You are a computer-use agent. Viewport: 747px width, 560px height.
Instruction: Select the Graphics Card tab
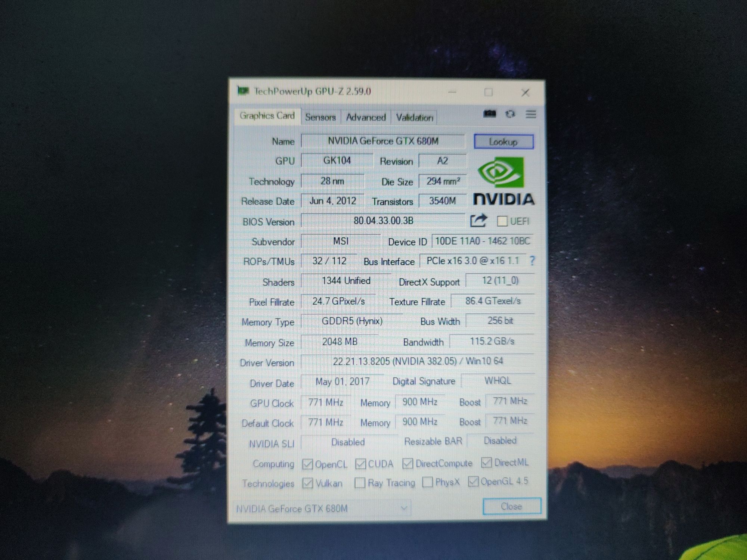267,116
